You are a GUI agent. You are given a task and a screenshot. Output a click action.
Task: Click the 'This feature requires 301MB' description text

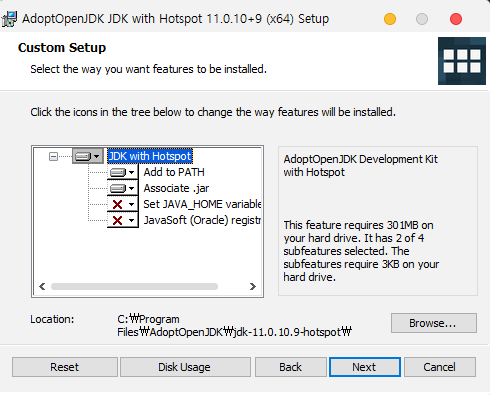coord(361,251)
